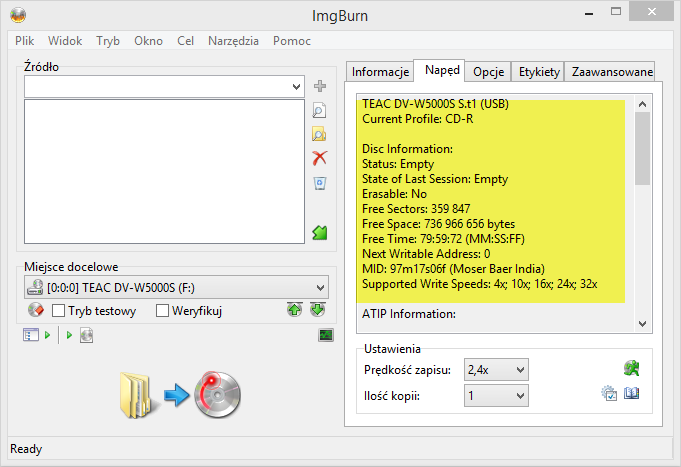Click the 'ATIP Information:' line
681x467 pixels.
(409, 314)
